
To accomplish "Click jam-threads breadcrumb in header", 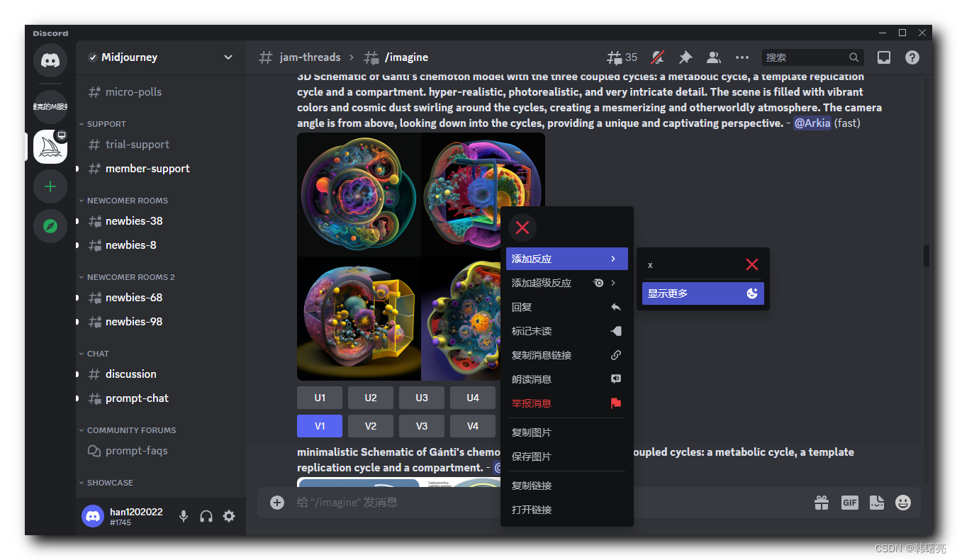I will (x=310, y=57).
